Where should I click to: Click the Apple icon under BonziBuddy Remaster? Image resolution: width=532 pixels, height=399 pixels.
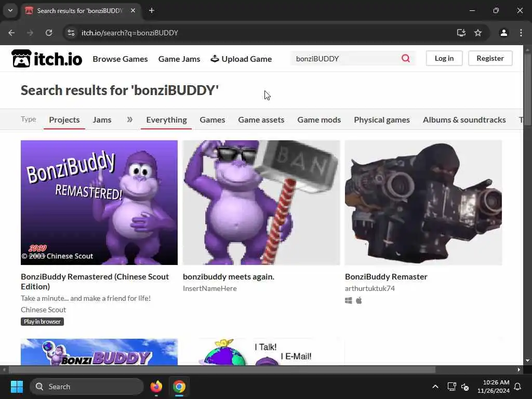359,301
